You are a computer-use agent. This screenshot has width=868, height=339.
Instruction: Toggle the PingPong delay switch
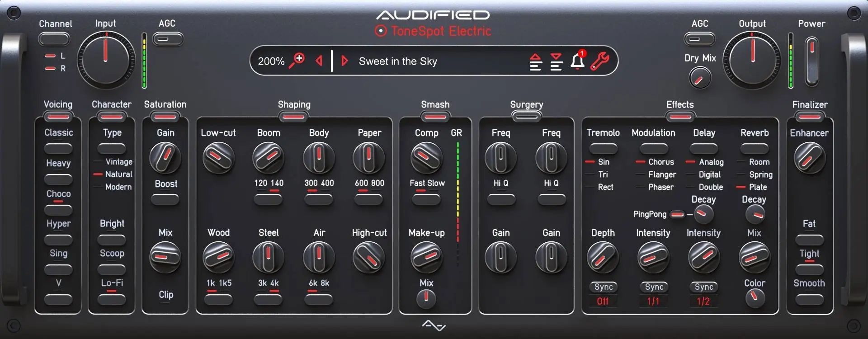677,214
